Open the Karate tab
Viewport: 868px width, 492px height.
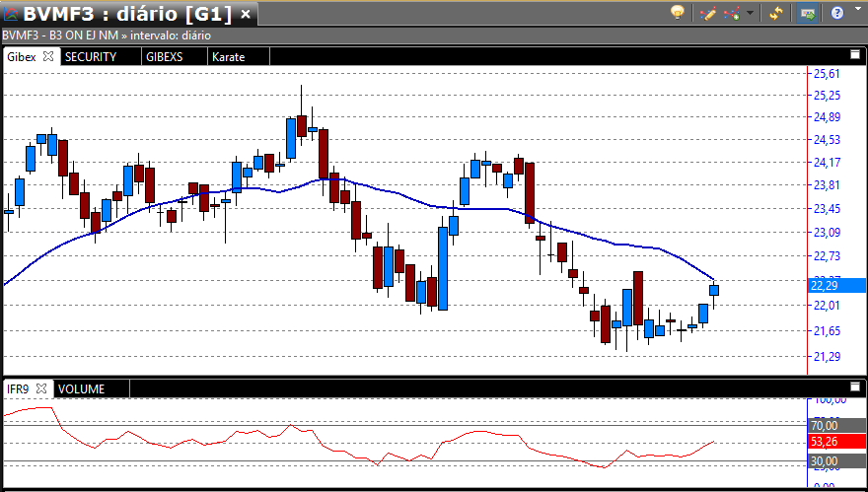click(228, 56)
